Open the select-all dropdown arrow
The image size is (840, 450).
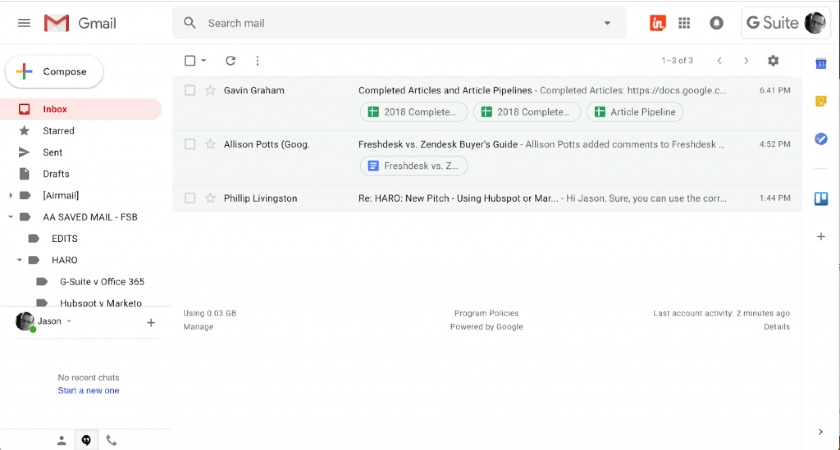pyautogui.click(x=204, y=61)
